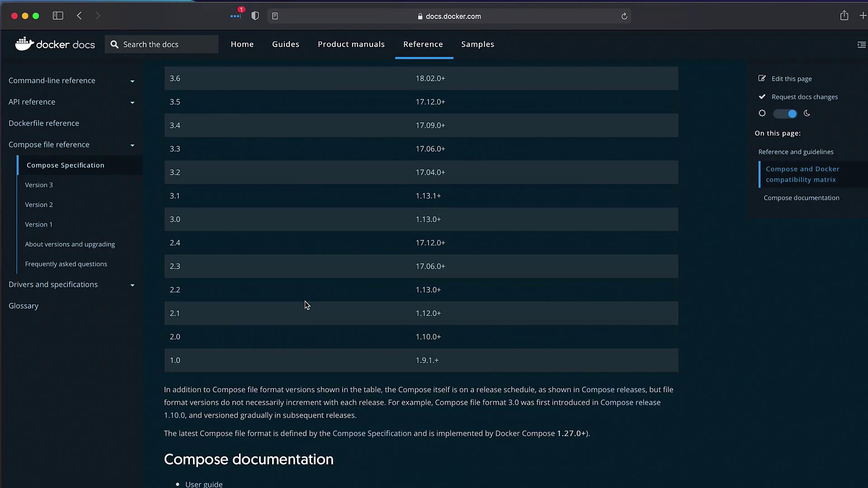Toggle the dark mode theme switch
Screen dimensions: 868x488
(785, 114)
